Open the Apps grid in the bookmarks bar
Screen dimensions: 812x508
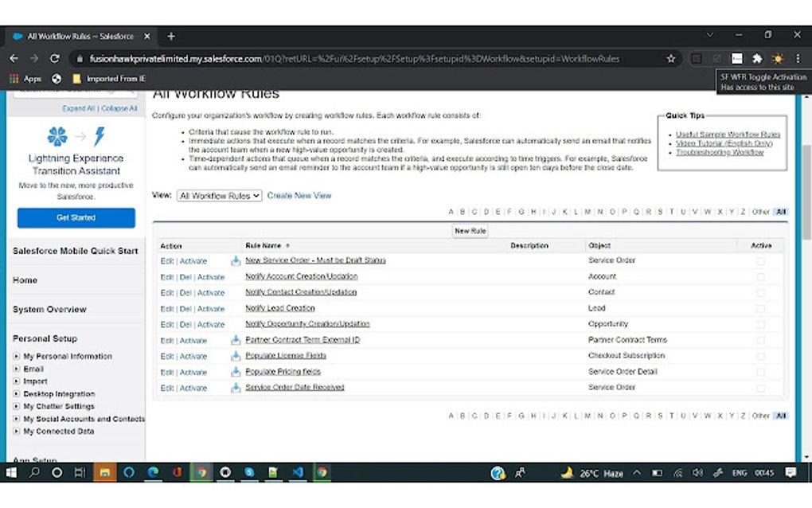click(x=14, y=79)
